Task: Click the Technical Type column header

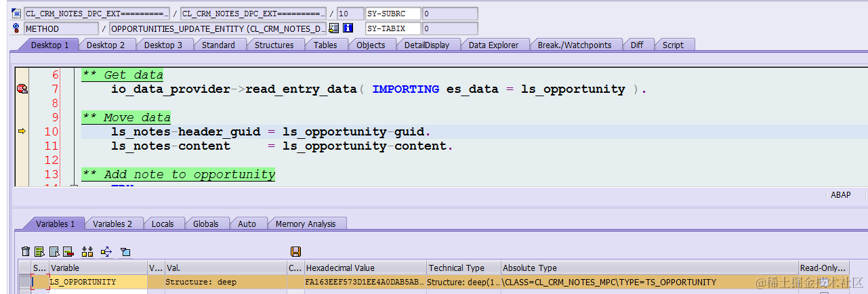Action: click(x=464, y=268)
